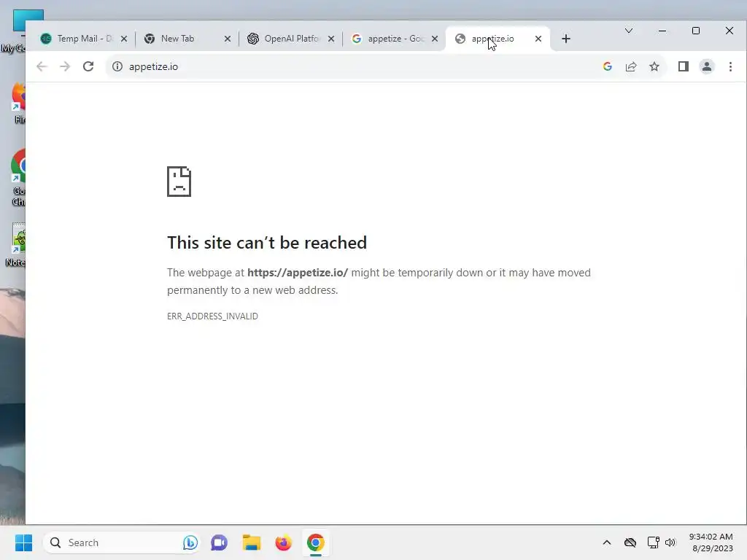The width and height of the screenshot is (747, 560).
Task: Open the share this page icon
Action: 631,66
